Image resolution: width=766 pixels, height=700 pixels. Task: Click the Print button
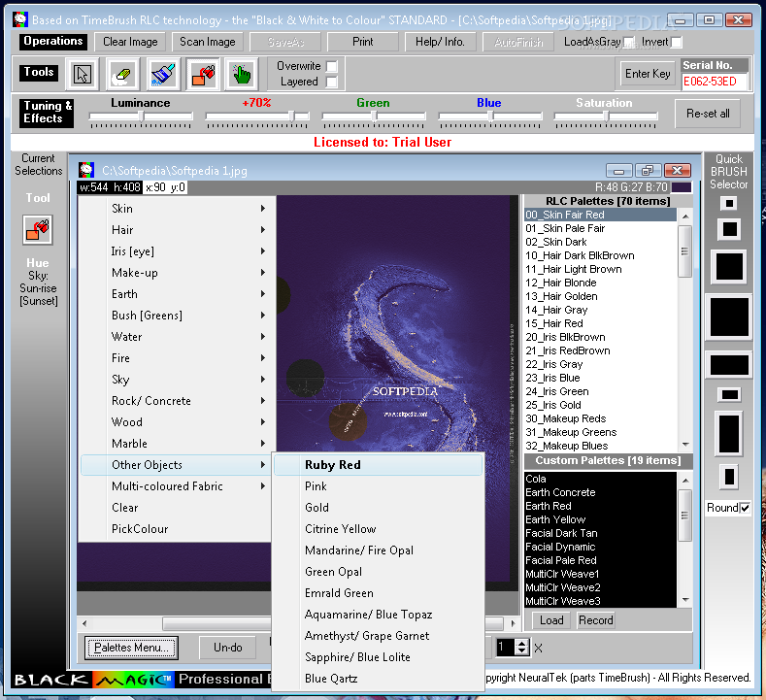pos(363,42)
